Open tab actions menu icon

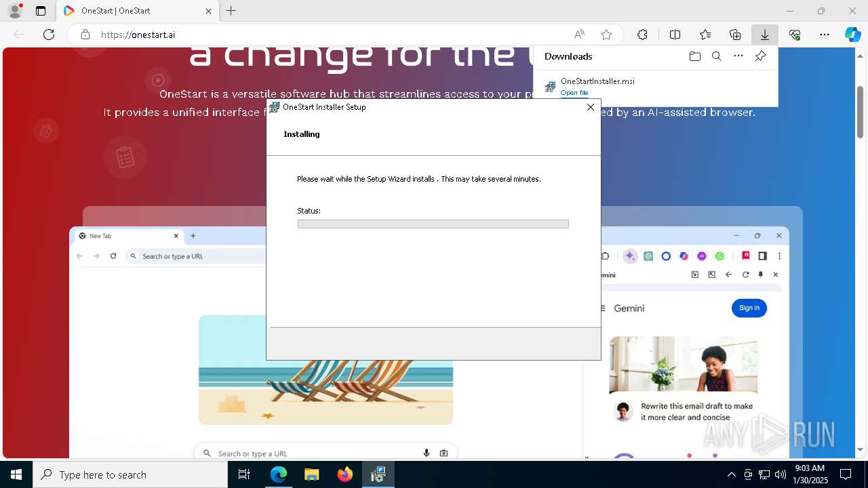tap(41, 11)
